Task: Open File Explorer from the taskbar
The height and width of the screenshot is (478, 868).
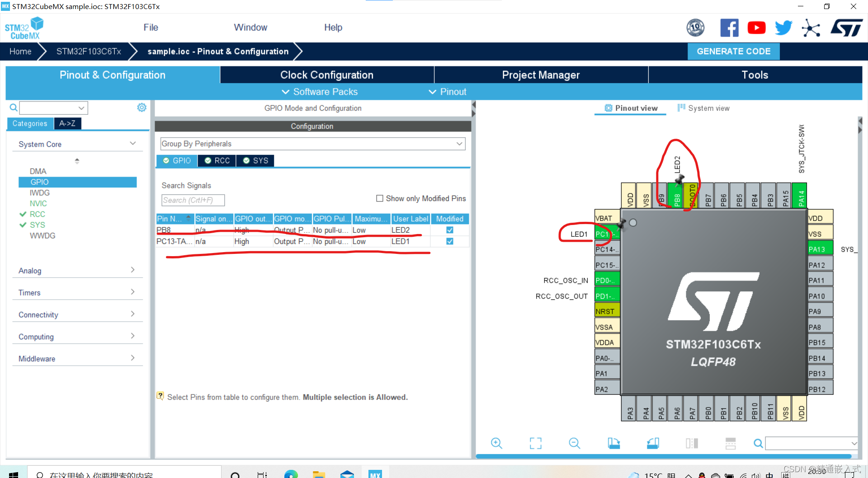Action: [319, 474]
